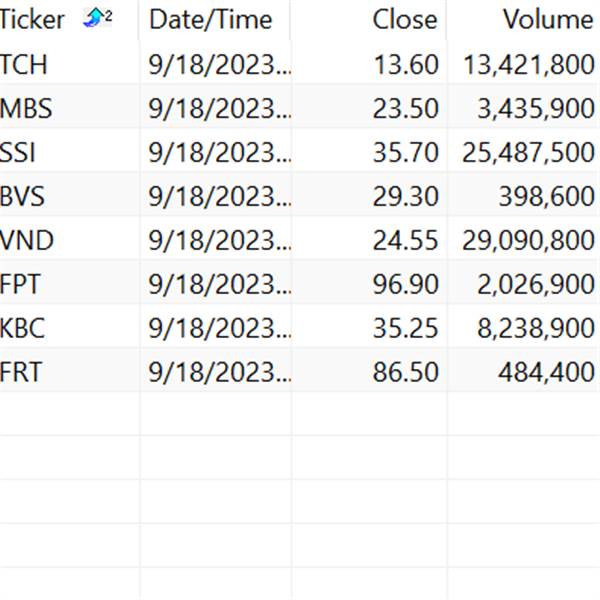Click the Date/Time column header
The image size is (600, 600).
tap(210, 19)
